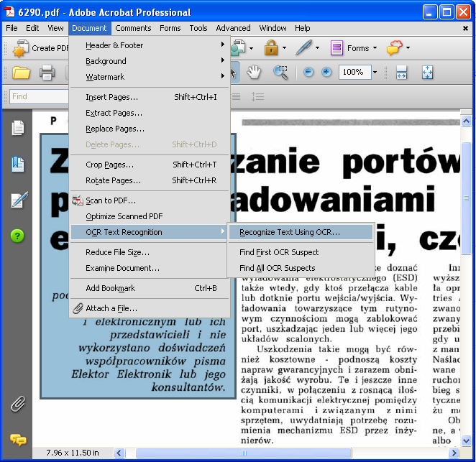Select the Hand tool

(253, 72)
